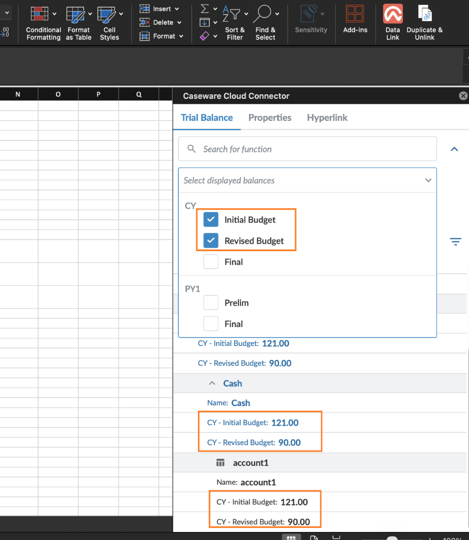Click account1 CY - Revised Budget 90.00
469x540 pixels.
pyautogui.click(x=263, y=522)
